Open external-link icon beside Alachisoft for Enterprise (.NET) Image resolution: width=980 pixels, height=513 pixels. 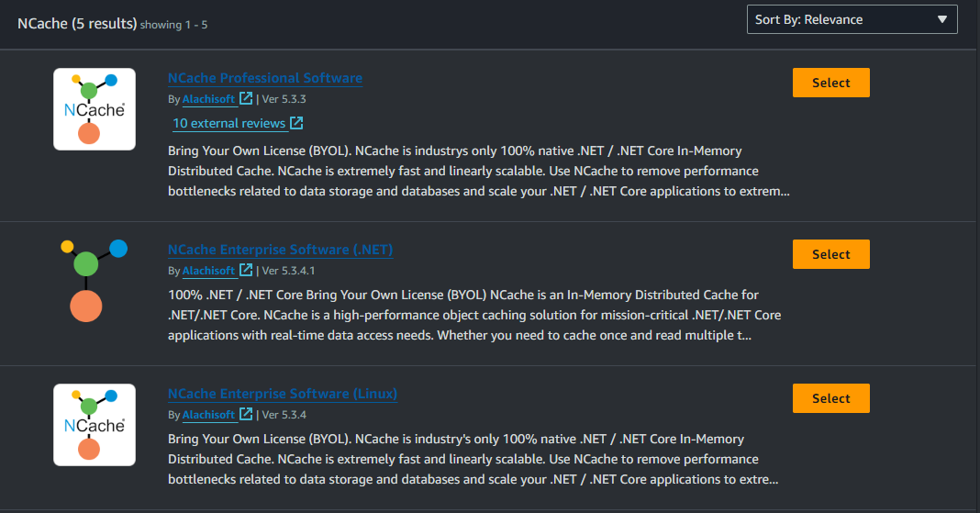click(x=246, y=270)
